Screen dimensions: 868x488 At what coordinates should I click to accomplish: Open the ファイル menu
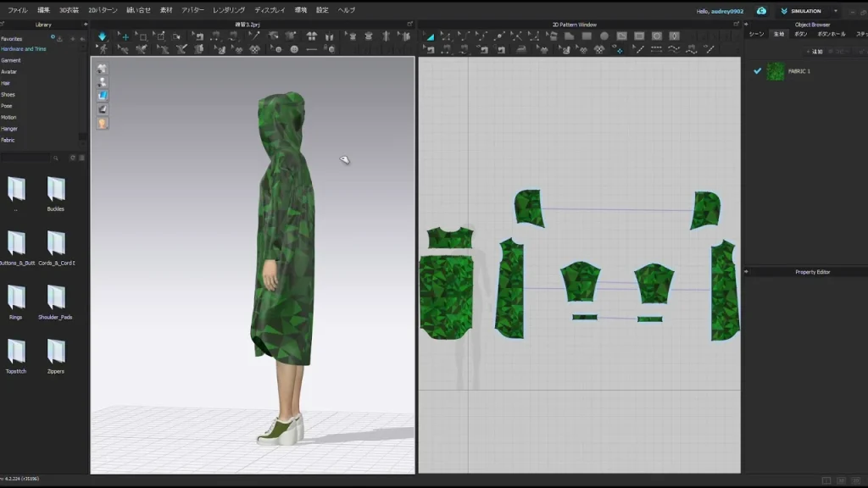[17, 10]
